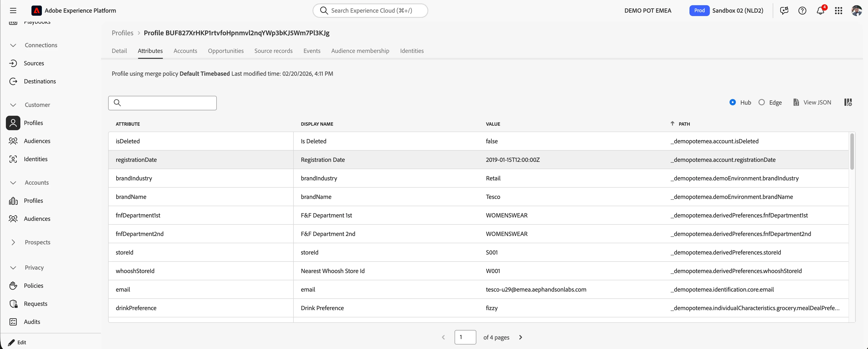Click the attributes table scrollbar

(x=852, y=151)
